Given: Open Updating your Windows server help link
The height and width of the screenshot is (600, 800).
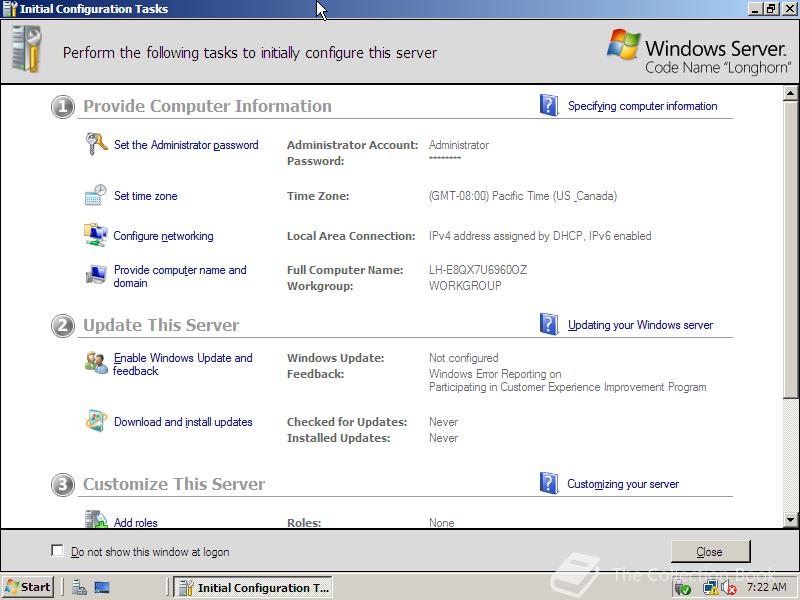Looking at the screenshot, I should (x=640, y=325).
